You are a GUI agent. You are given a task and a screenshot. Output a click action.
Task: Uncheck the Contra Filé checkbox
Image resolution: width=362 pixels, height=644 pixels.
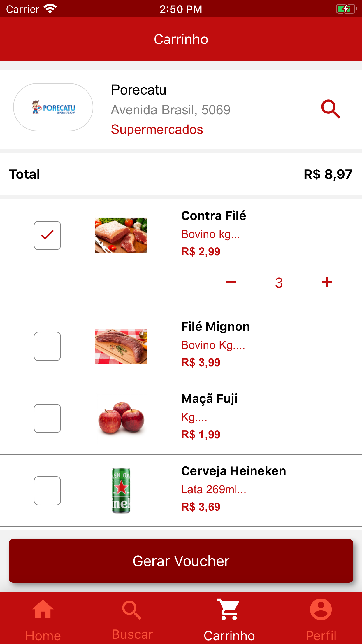point(47,235)
